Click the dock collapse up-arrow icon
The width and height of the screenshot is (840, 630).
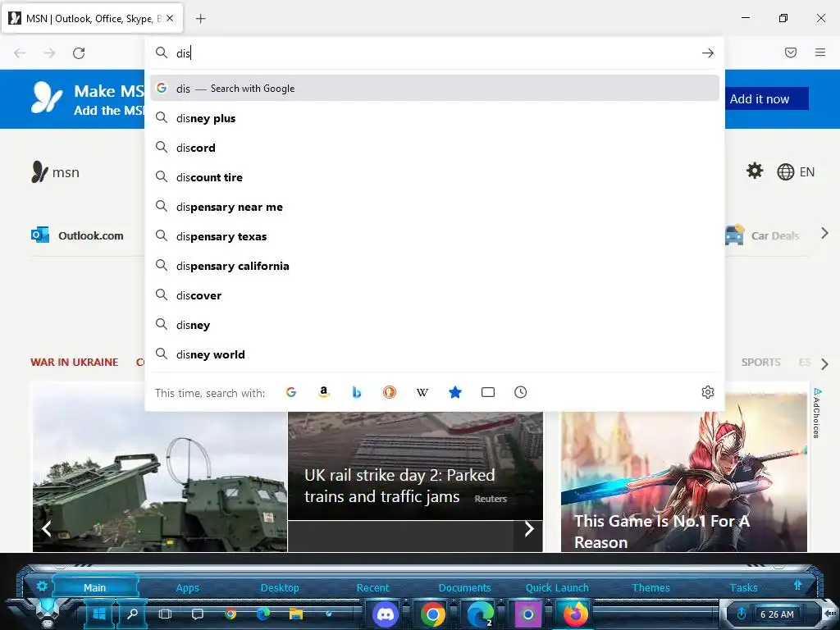tap(797, 585)
